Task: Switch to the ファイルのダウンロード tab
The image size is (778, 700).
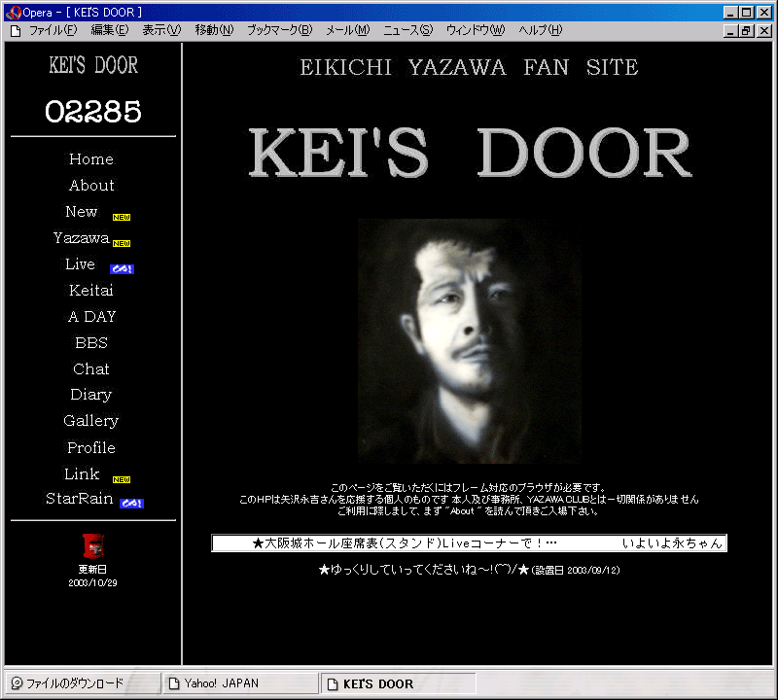Action: pyautogui.click(x=83, y=683)
